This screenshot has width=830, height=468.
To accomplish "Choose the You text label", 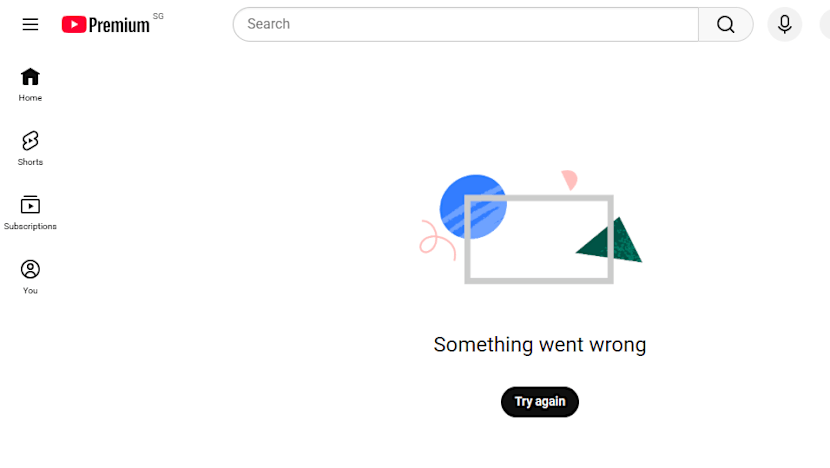I will [30, 291].
